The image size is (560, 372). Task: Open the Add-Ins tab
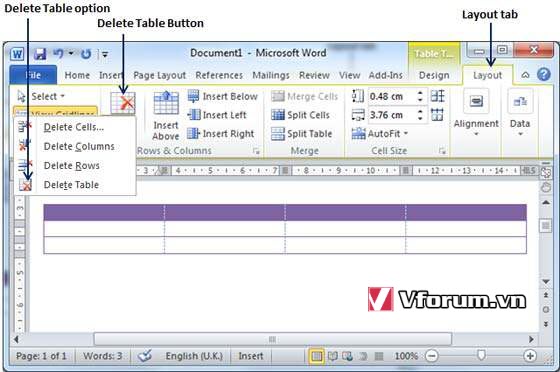(x=386, y=75)
